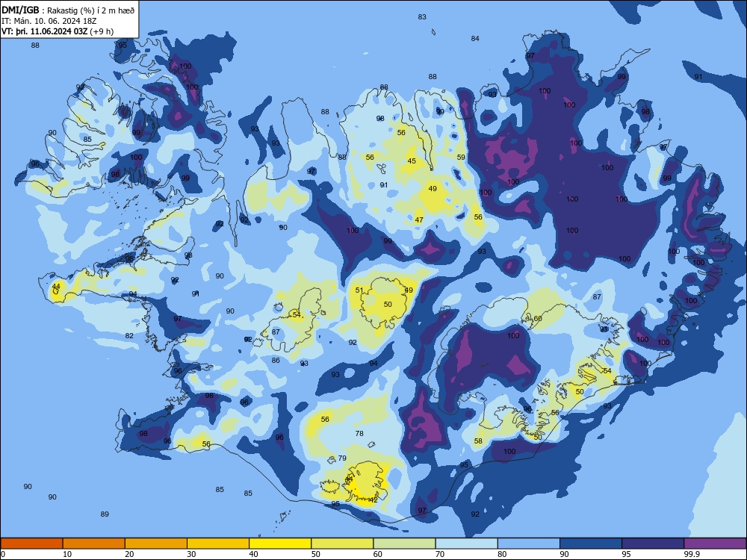
Task: Pick the 60–70 light green legend swatch
Action: click(x=404, y=544)
